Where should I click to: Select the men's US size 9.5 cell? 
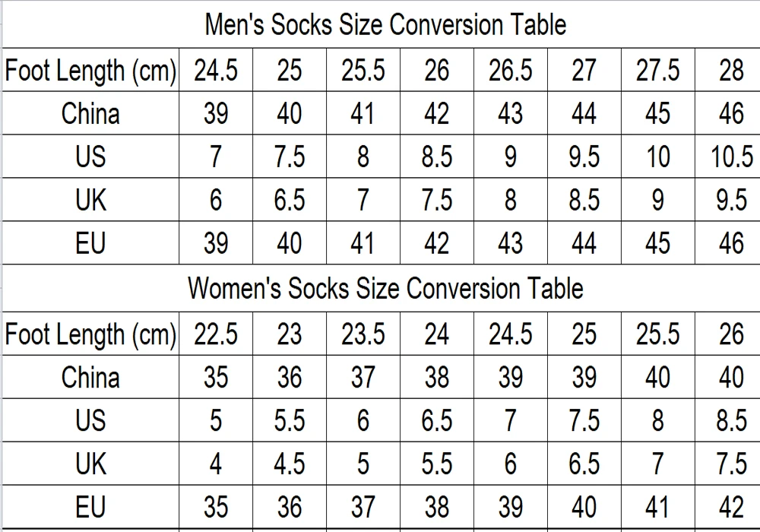pyautogui.click(x=584, y=157)
